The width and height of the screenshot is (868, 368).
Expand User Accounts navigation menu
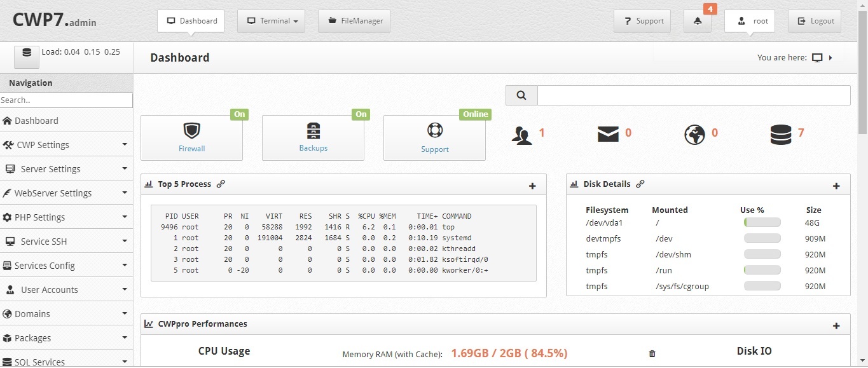click(x=66, y=290)
